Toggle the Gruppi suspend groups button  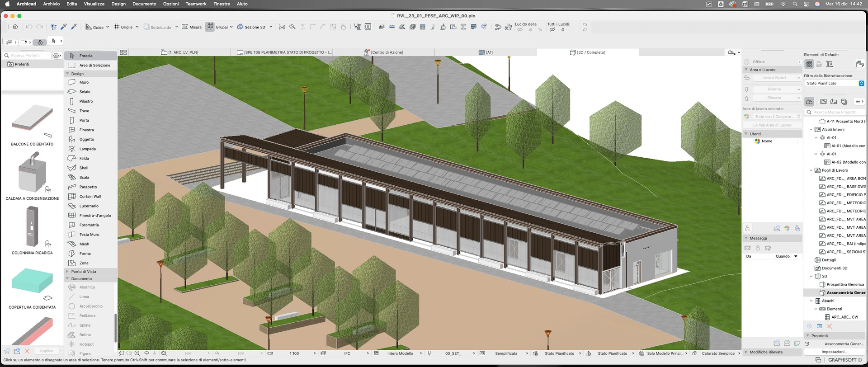point(210,27)
